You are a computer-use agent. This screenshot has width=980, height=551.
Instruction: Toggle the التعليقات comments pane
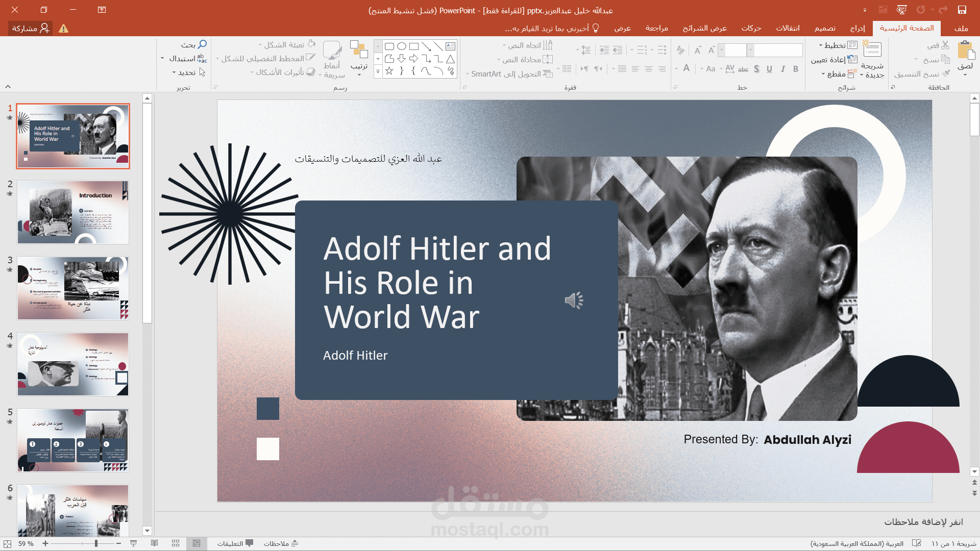coord(235,543)
